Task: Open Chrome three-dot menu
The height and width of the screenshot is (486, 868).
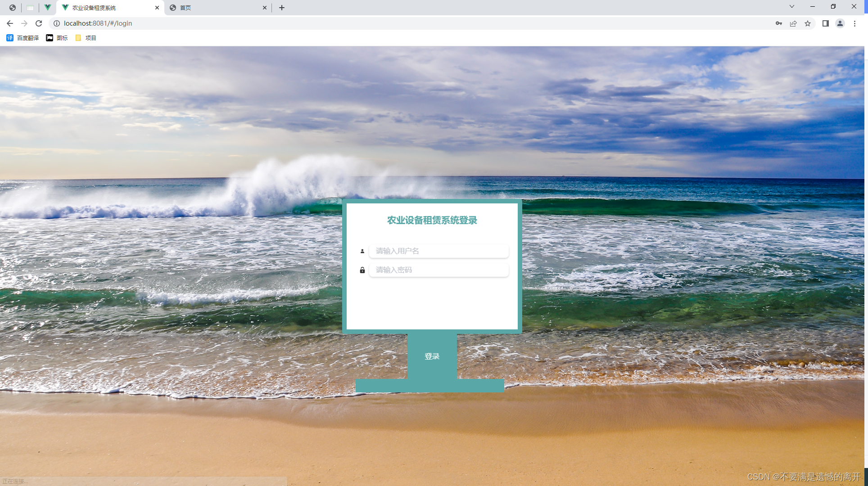Action: coord(854,23)
